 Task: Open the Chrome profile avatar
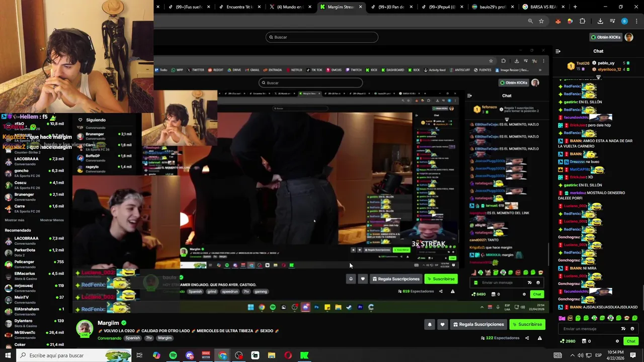point(624,21)
